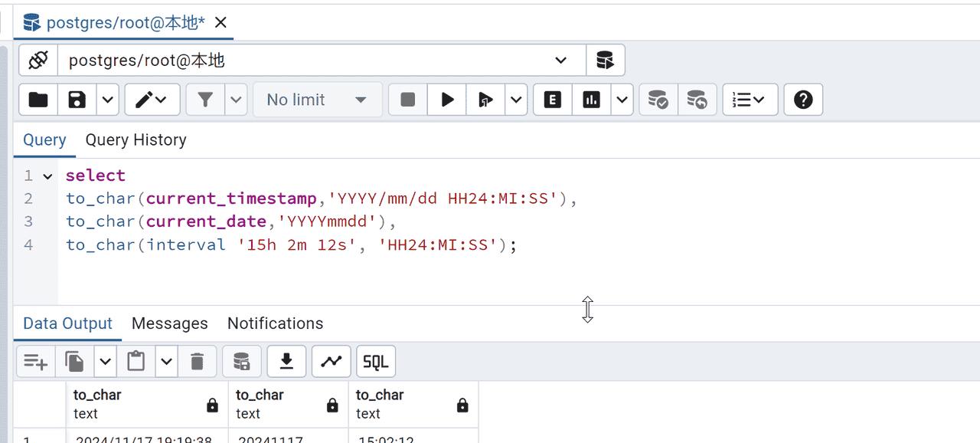Screen dimensions: 980x443
Task: Click the Explain E icon
Action: click(x=553, y=100)
